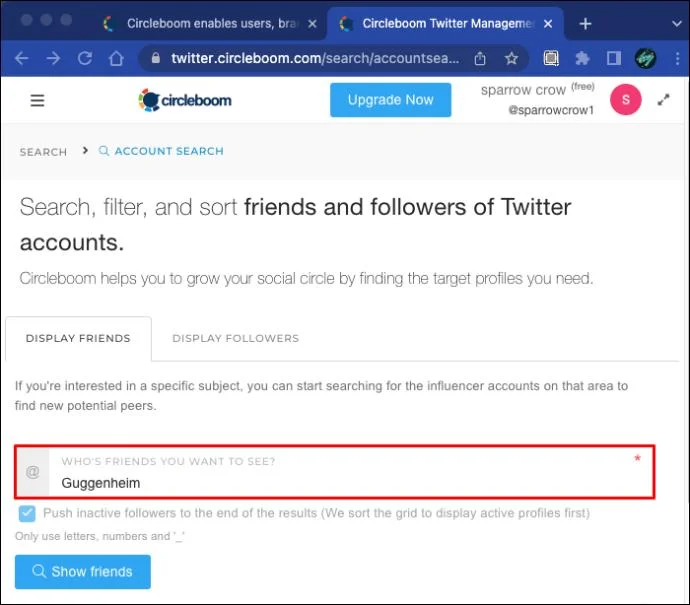Expand the tab search chevron
The height and width of the screenshot is (605, 690).
[x=677, y=24]
